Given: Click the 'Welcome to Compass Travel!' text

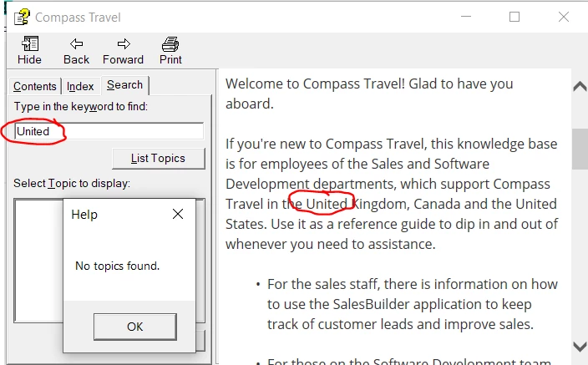Looking at the screenshot, I should click(315, 84).
